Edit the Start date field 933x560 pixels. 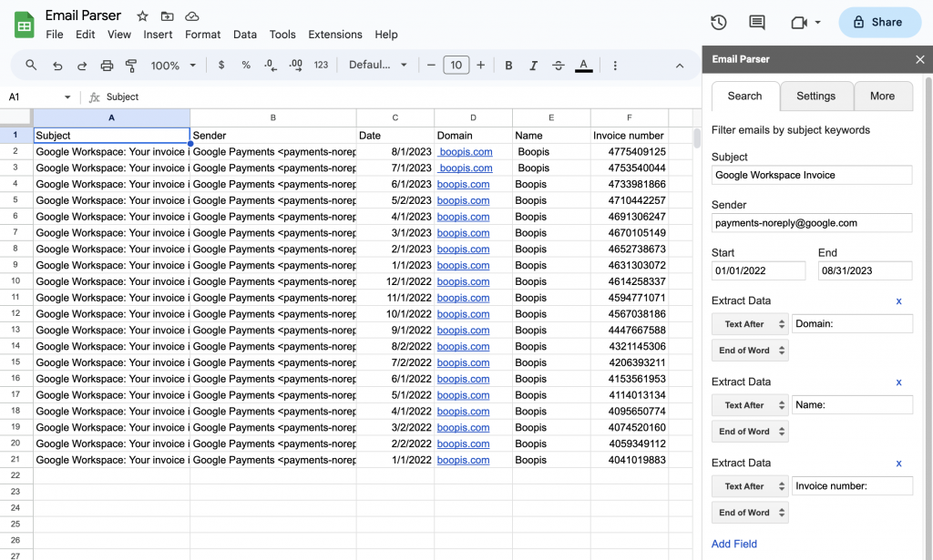click(759, 270)
